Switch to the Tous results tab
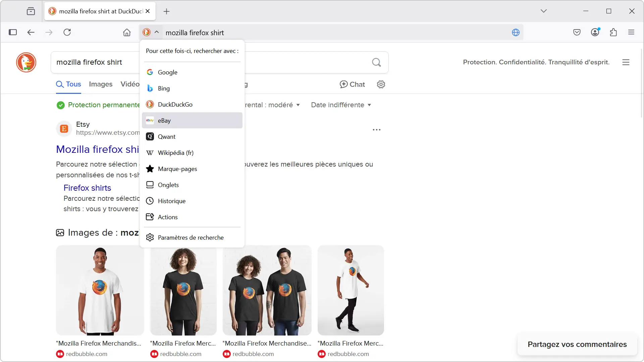 68,84
